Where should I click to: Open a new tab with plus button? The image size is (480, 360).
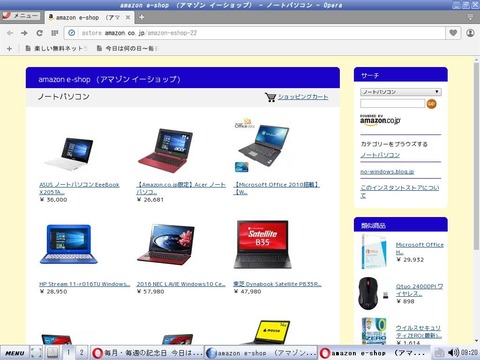tap(142, 17)
